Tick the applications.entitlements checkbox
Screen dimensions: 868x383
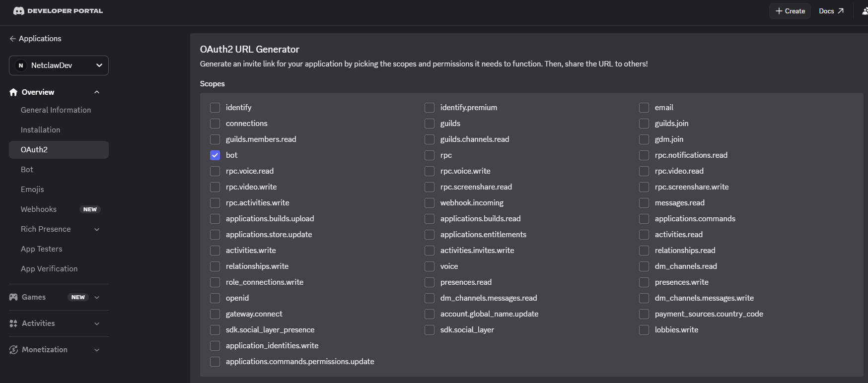point(430,235)
